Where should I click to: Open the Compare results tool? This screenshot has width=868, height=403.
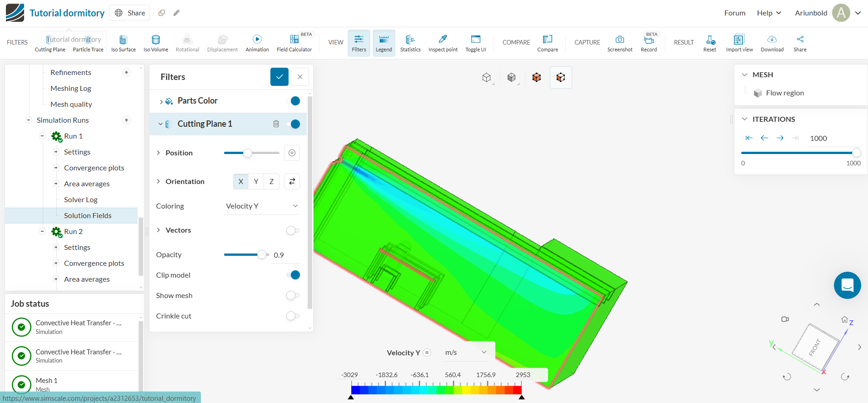click(548, 43)
